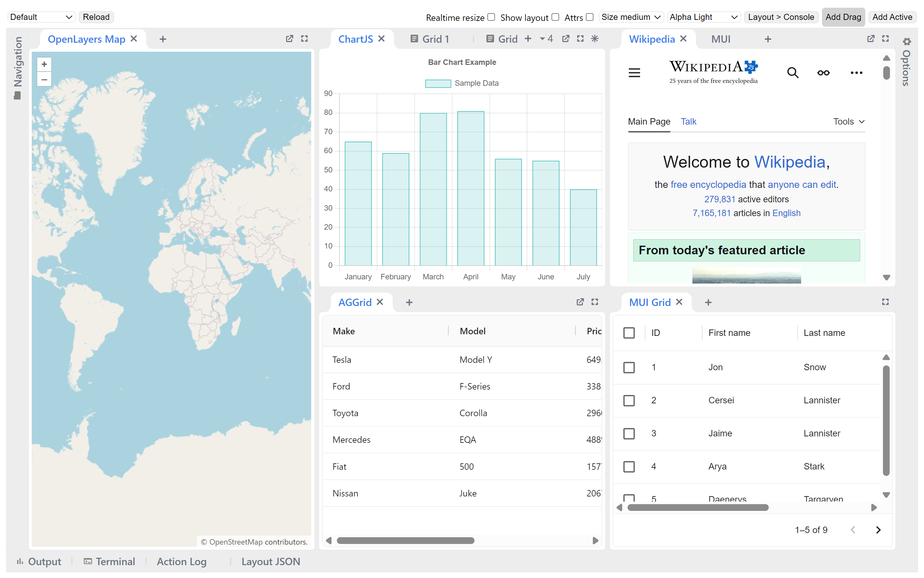Toggle the Sample Data legend item
924x578 pixels.
(x=462, y=83)
